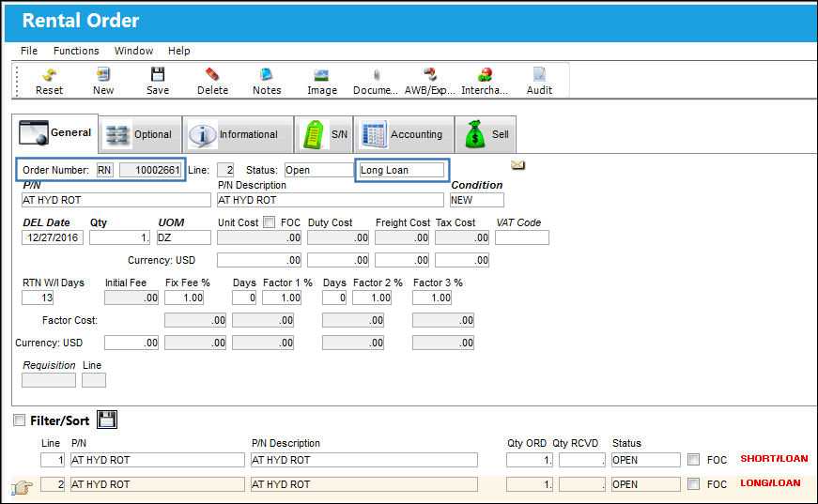This screenshot has height=504, width=818.
Task: Click the Unit Cost field
Action: click(x=259, y=237)
